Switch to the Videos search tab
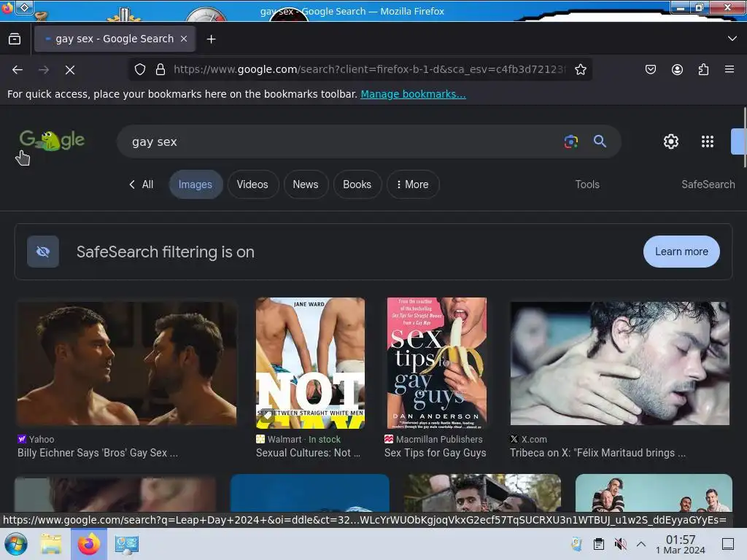Viewport: 747px width, 560px height. pos(252,184)
